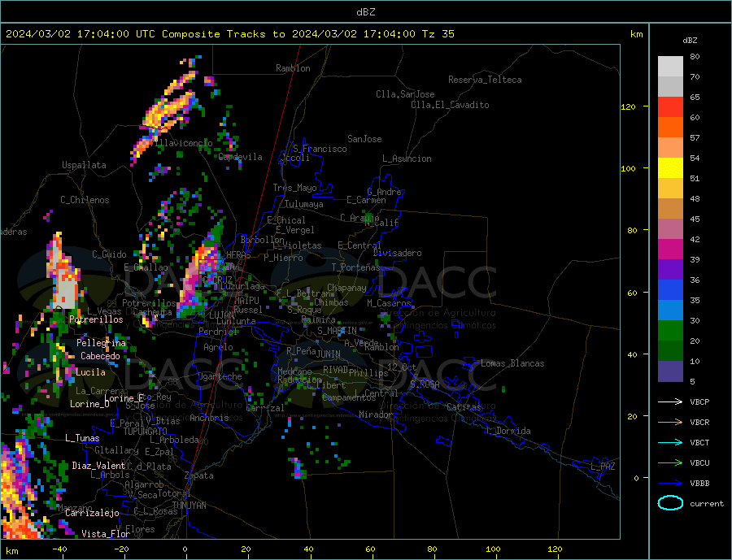Click the TUNUYAN city label
732x560 pixels.
[x=189, y=506]
